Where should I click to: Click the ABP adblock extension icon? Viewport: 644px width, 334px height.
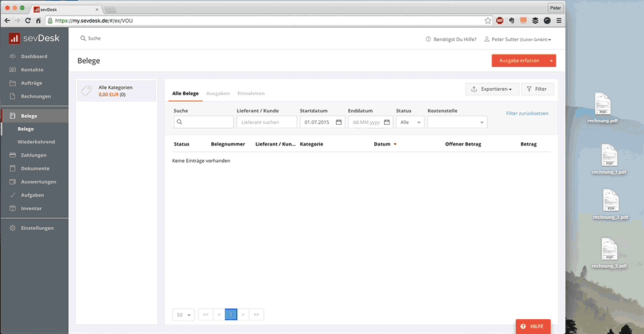[x=500, y=21]
